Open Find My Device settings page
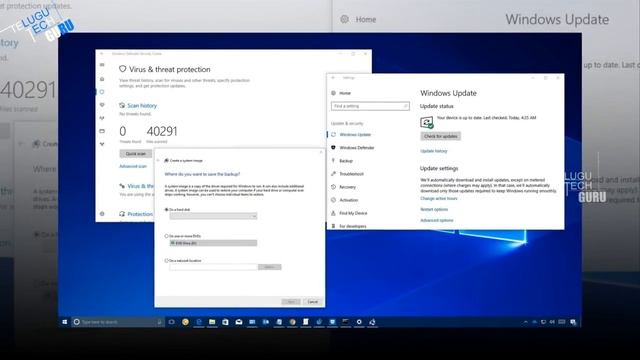Screen dimensions: 640x360 point(353,213)
